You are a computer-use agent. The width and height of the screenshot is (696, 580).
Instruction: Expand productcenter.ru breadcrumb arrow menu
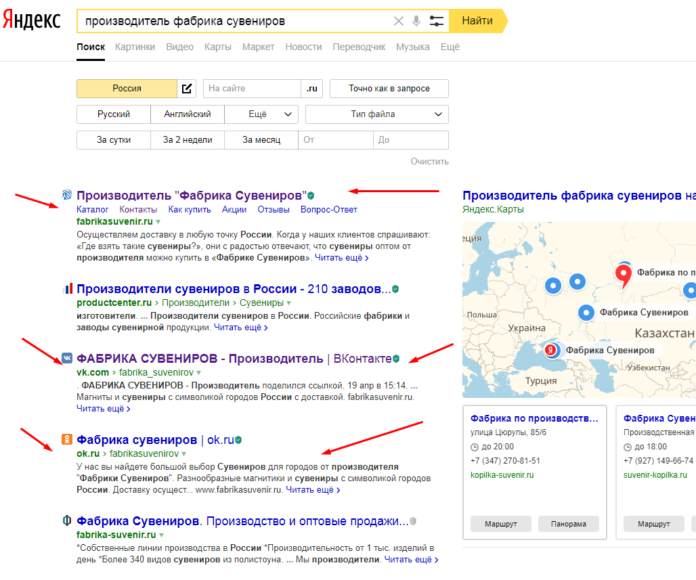(x=289, y=303)
